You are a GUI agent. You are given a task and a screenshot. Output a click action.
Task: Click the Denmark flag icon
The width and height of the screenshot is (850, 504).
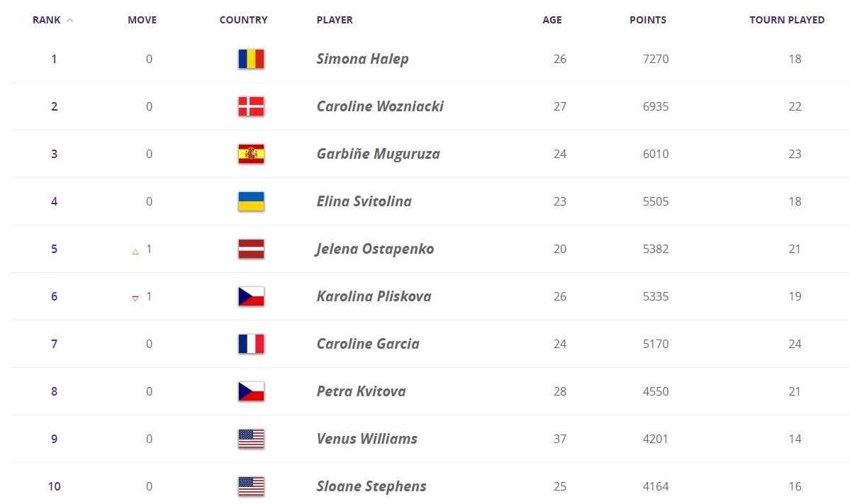pyautogui.click(x=251, y=106)
